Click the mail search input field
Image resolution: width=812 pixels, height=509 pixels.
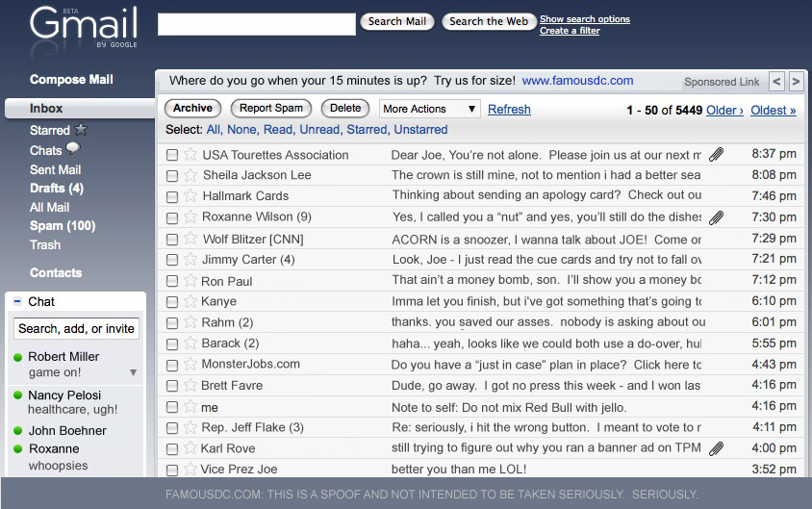point(257,24)
